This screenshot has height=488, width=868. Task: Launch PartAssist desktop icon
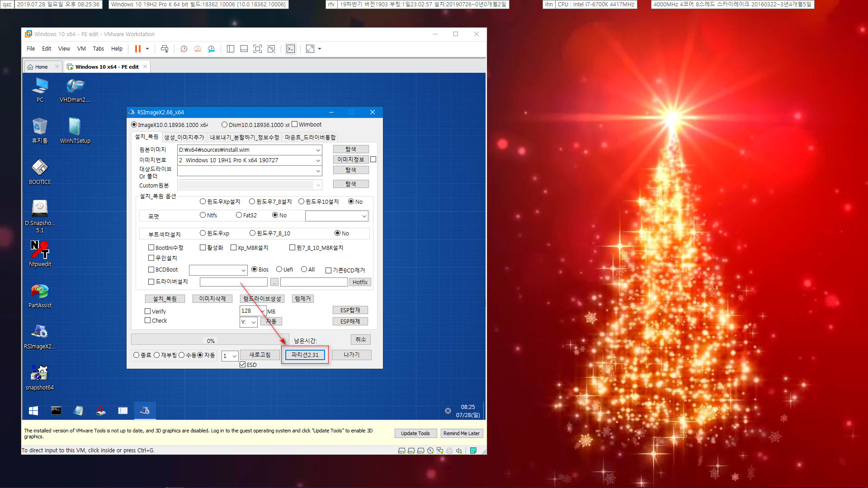point(40,295)
